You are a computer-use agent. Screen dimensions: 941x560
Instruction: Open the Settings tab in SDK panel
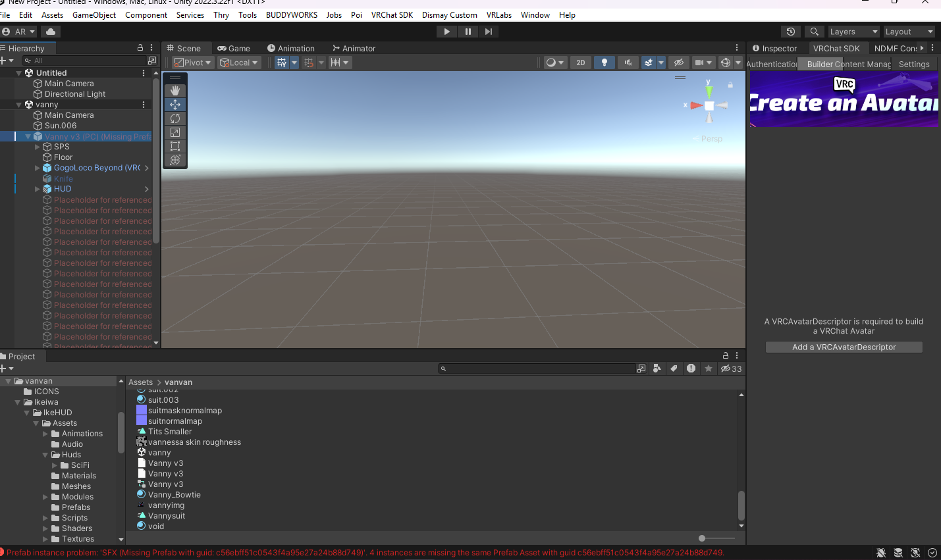click(x=914, y=64)
